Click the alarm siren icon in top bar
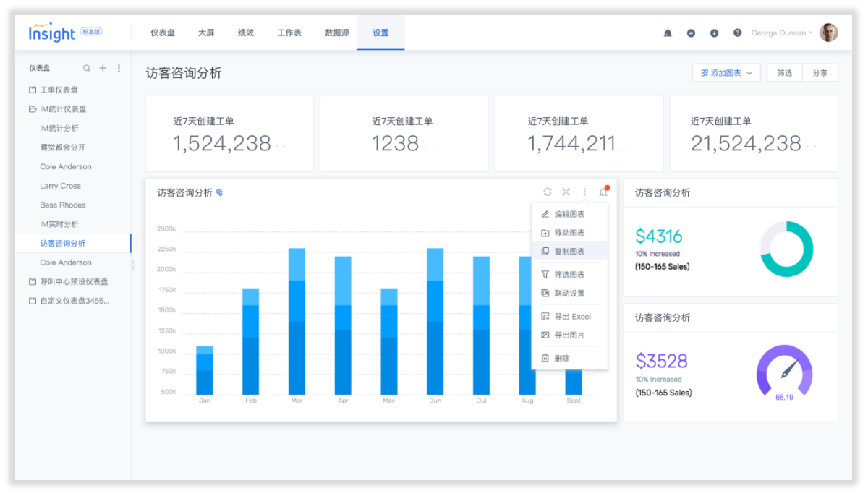868x496 pixels. [x=668, y=33]
